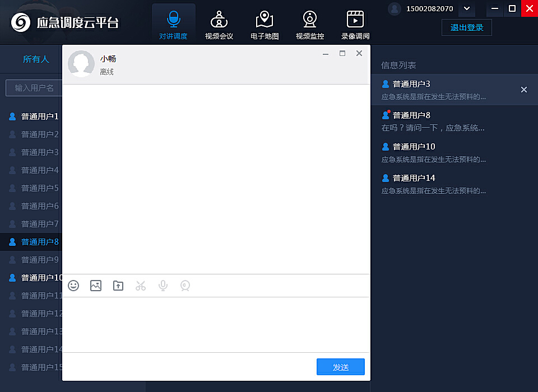538x392 pixels.
Task: Select 普通用户12 in the user list
Action: click(x=31, y=313)
